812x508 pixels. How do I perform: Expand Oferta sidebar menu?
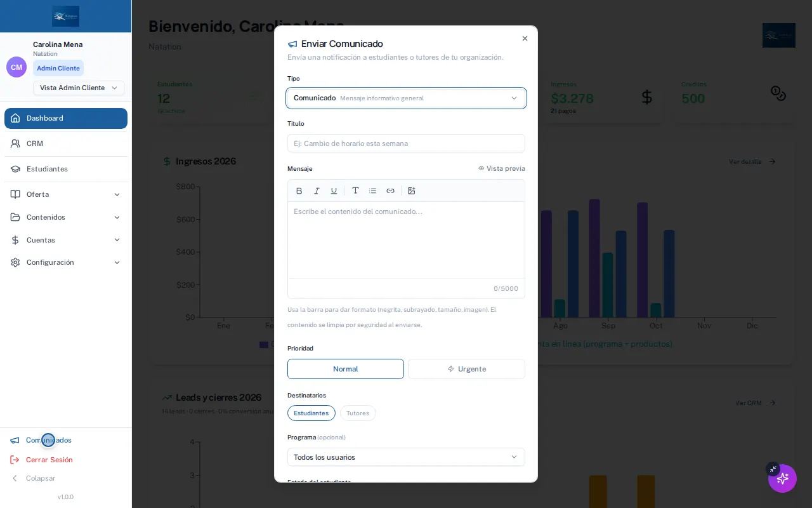tap(66, 194)
